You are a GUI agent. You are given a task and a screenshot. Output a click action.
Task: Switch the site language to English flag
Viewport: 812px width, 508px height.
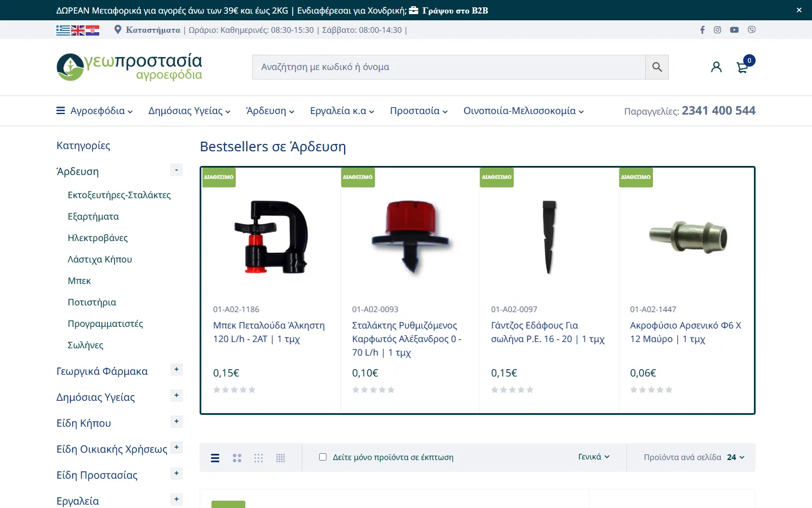pyautogui.click(x=78, y=30)
